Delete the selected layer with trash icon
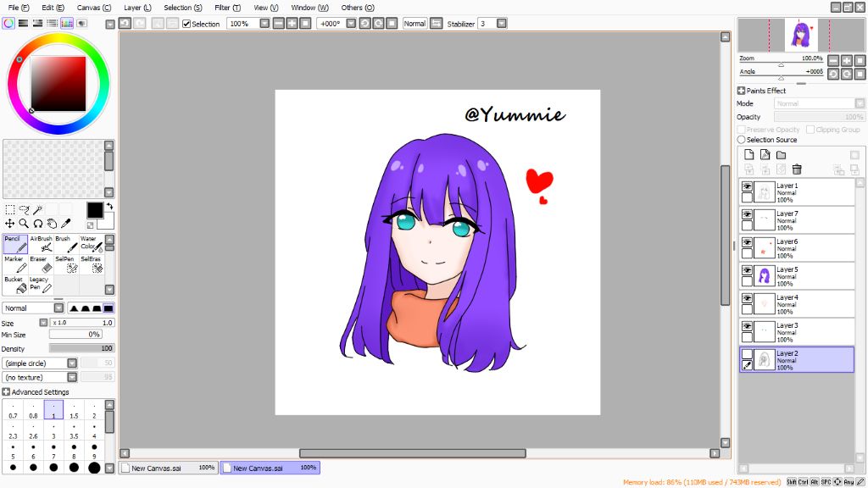The width and height of the screenshot is (868, 488). point(797,169)
